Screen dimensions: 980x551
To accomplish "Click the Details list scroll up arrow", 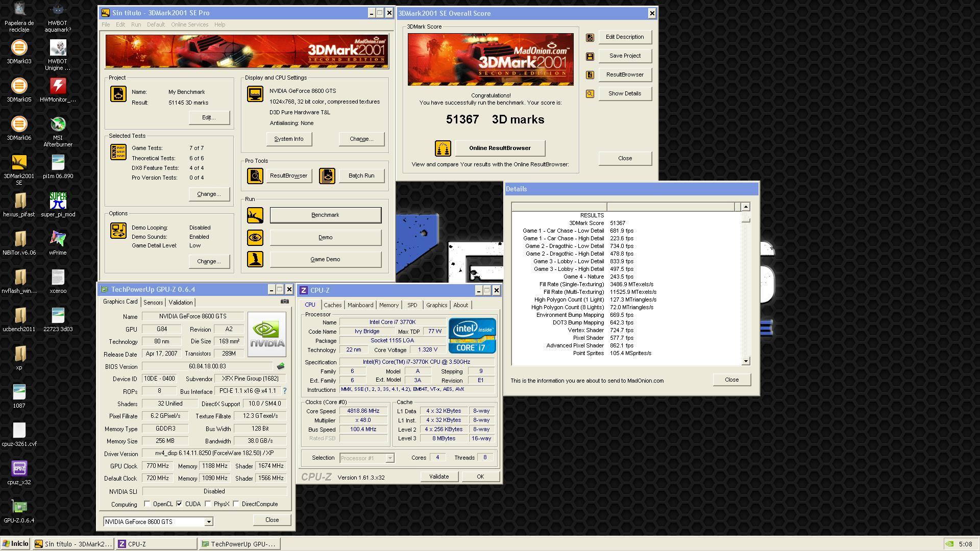I will click(746, 207).
